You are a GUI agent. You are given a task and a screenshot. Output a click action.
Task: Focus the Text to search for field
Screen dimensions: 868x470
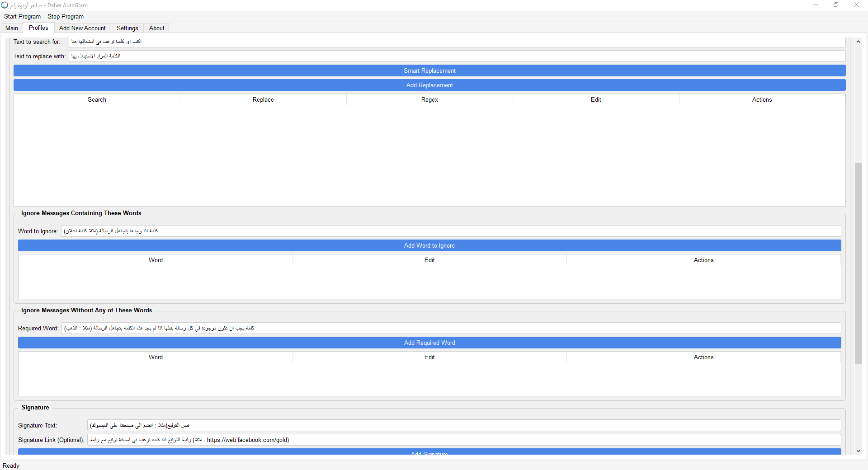[457, 42]
